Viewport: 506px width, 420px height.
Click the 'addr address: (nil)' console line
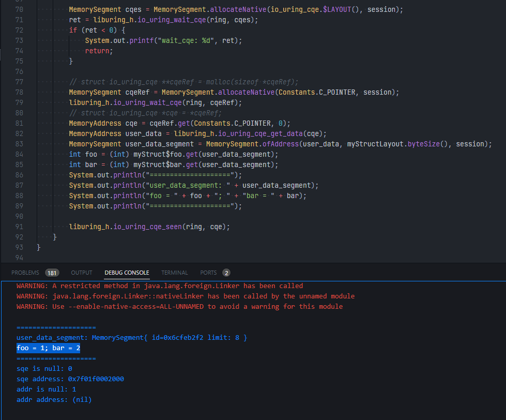[54, 400]
